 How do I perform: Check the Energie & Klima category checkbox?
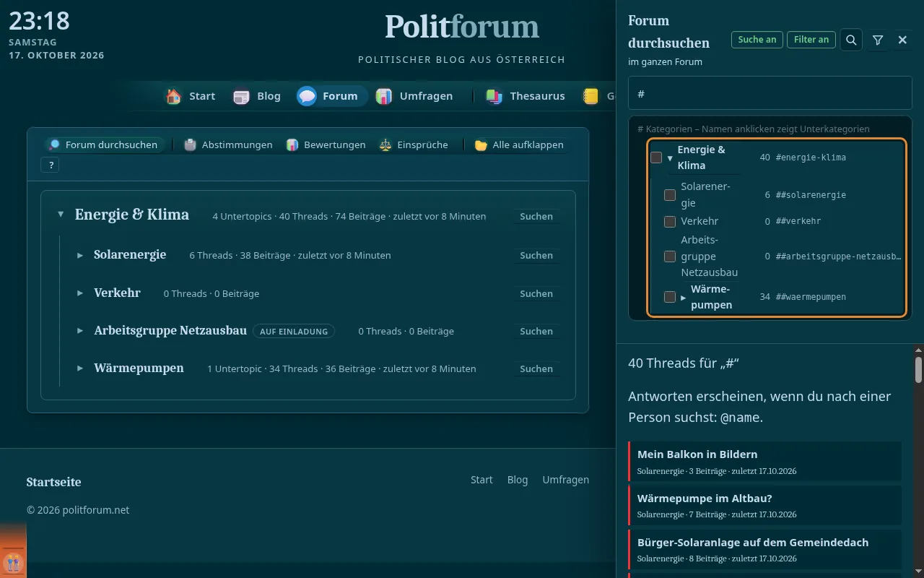(656, 158)
